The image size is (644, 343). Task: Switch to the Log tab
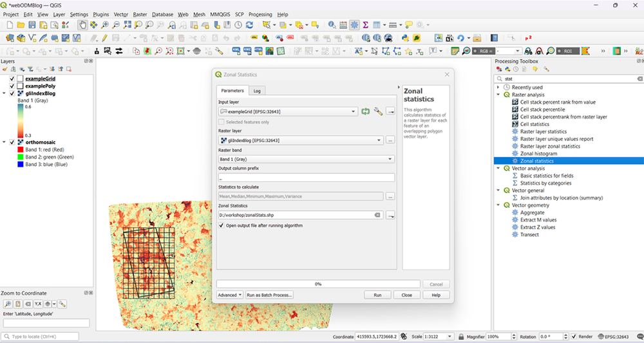(257, 91)
